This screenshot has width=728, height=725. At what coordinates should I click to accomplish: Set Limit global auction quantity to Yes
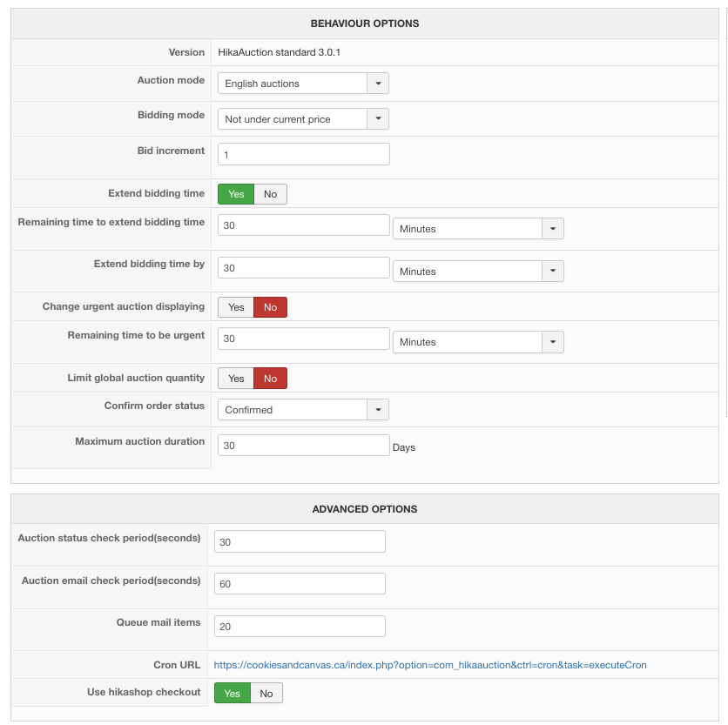(236, 379)
